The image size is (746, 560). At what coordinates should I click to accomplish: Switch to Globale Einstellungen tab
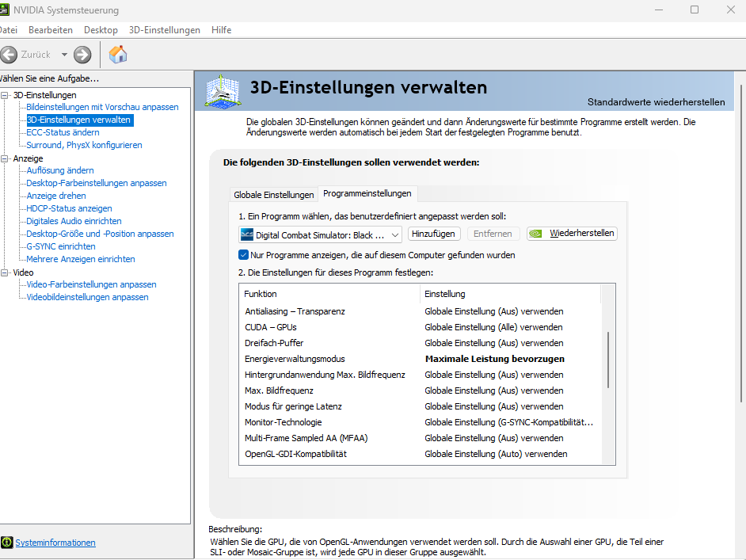click(273, 195)
